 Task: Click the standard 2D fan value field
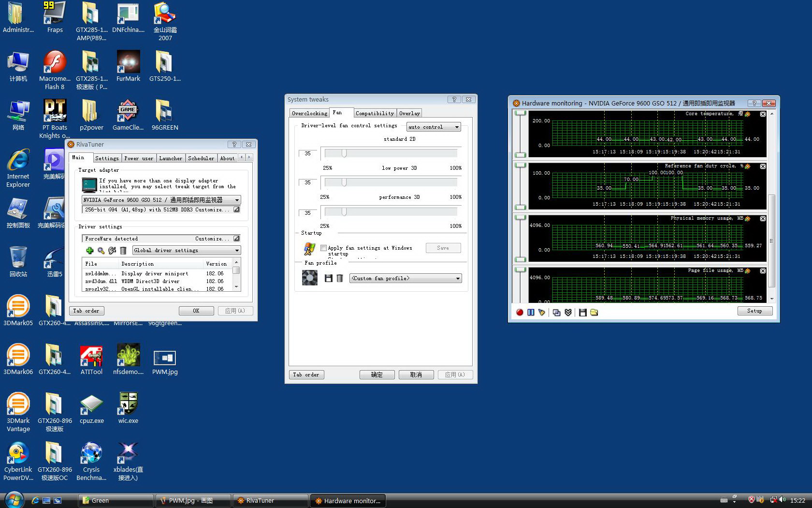pyautogui.click(x=308, y=154)
